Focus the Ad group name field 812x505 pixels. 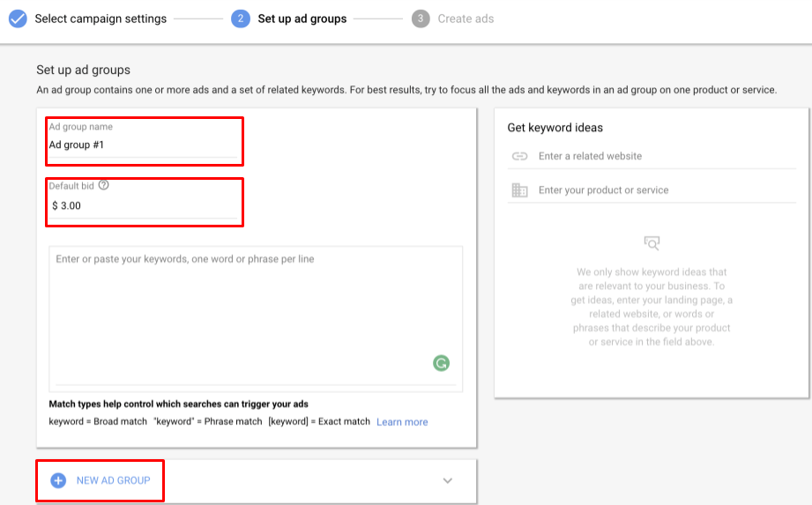pyautogui.click(x=141, y=145)
